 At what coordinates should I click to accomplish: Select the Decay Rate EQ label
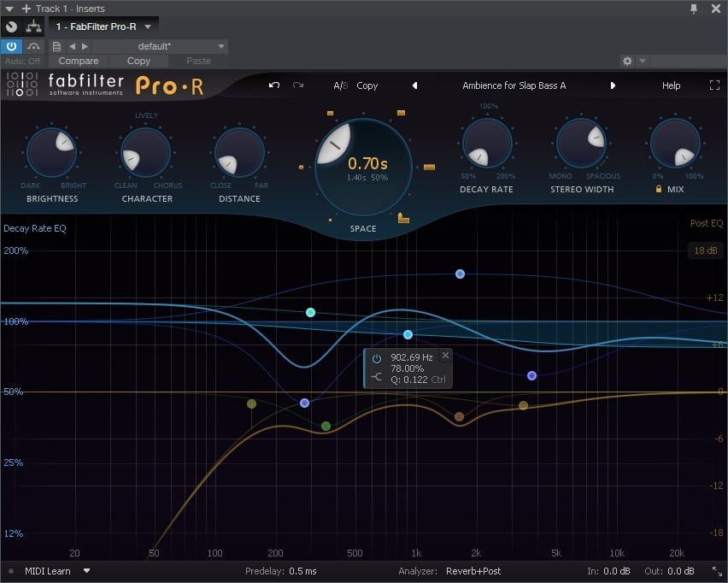[x=35, y=228]
